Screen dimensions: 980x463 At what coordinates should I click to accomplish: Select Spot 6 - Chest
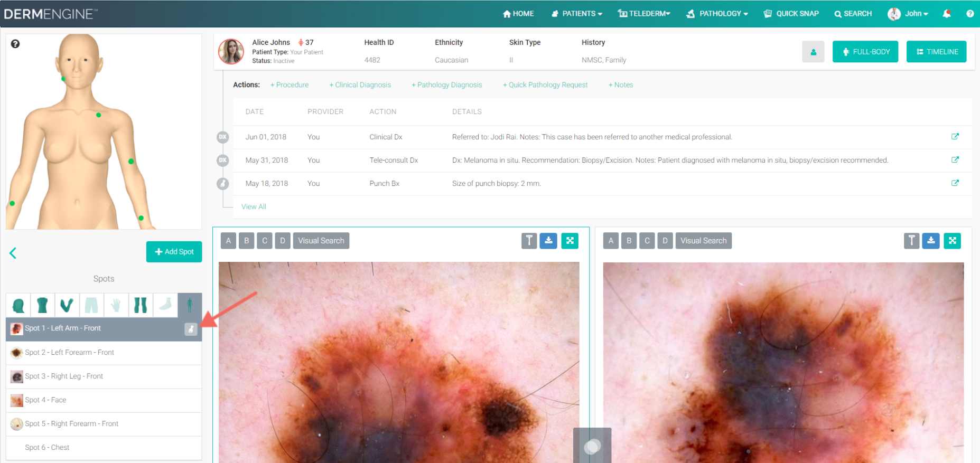coord(104,448)
